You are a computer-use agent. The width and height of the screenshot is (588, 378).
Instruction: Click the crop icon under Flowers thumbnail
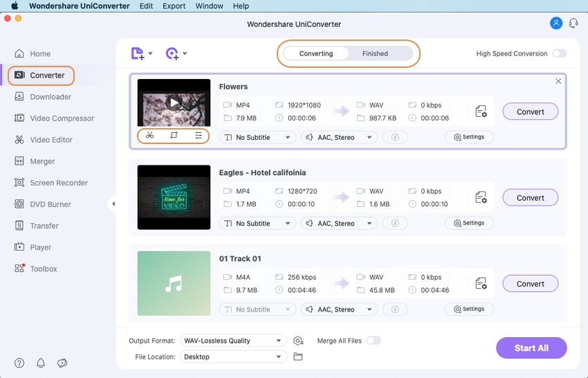pos(174,136)
